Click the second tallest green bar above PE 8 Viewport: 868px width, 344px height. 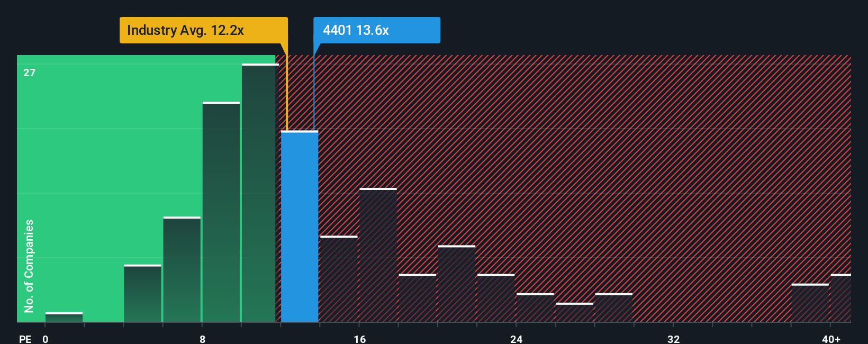221,212
